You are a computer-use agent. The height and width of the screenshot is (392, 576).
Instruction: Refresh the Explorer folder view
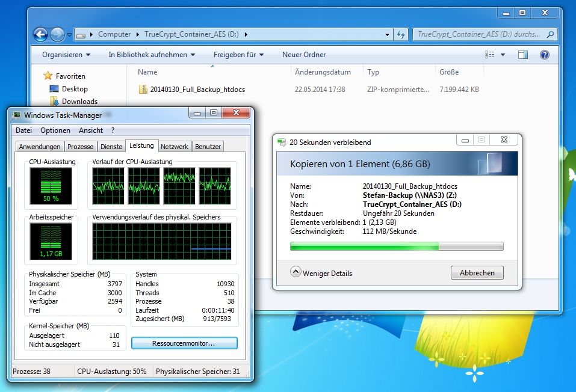coord(401,34)
